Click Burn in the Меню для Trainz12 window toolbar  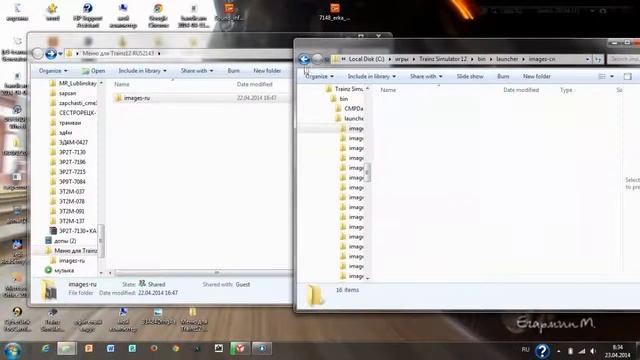(x=233, y=71)
